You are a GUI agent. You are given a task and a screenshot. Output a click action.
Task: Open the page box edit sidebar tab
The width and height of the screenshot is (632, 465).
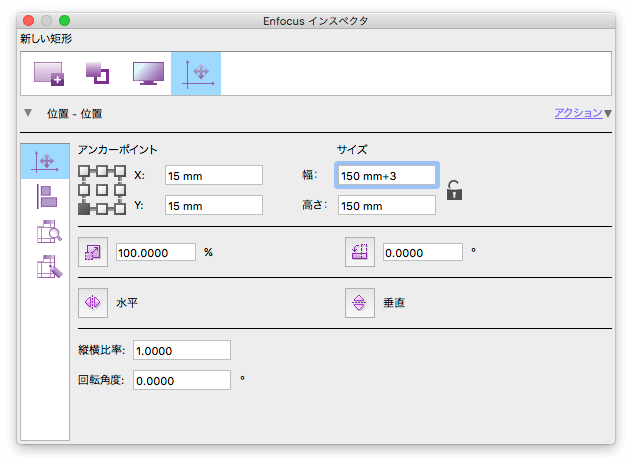pyautogui.click(x=50, y=267)
